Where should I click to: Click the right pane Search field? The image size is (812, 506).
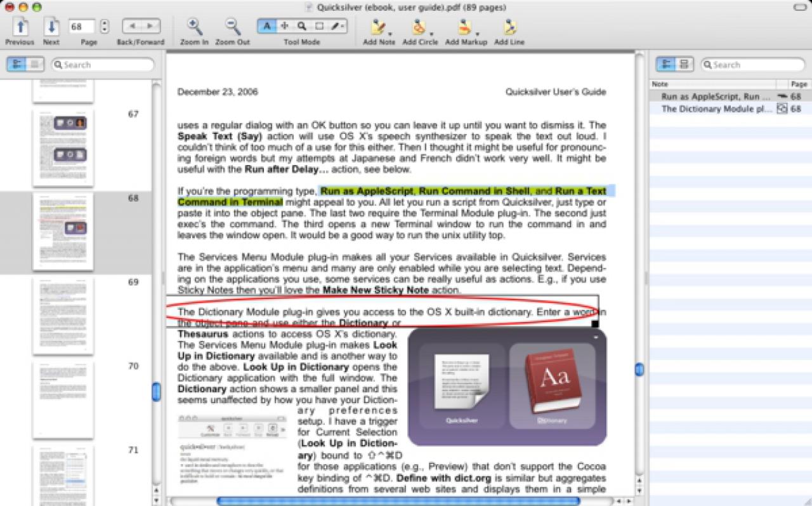point(752,65)
